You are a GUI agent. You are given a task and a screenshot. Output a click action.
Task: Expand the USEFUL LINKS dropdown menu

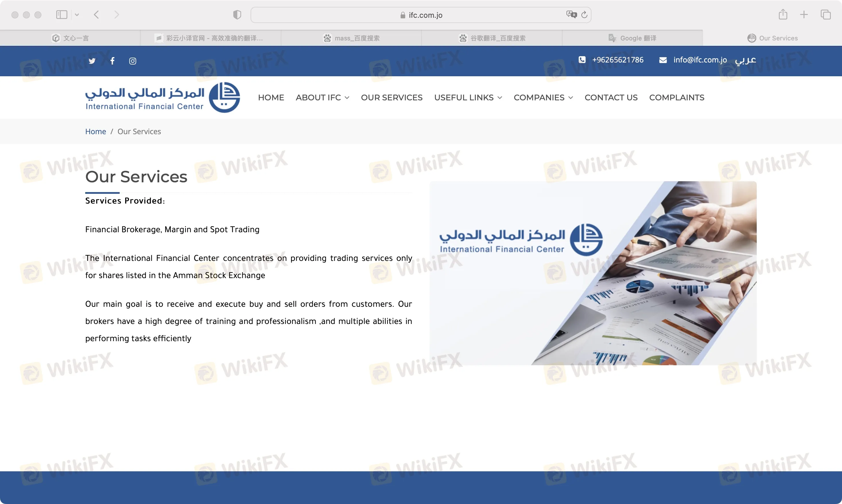tap(467, 98)
